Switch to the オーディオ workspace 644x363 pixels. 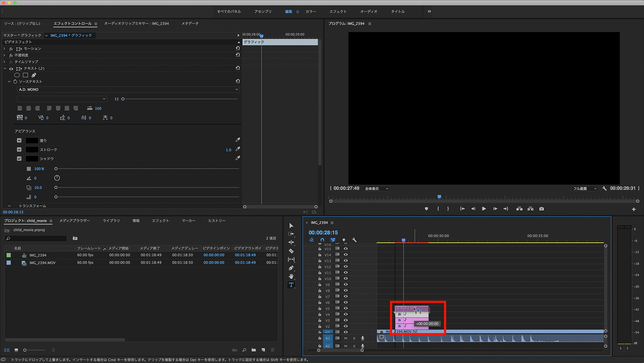(x=369, y=11)
